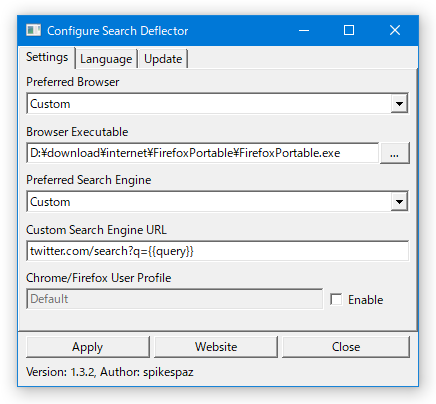The width and height of the screenshot is (436, 404).
Task: Close the window with the X button
Action: (395, 30)
